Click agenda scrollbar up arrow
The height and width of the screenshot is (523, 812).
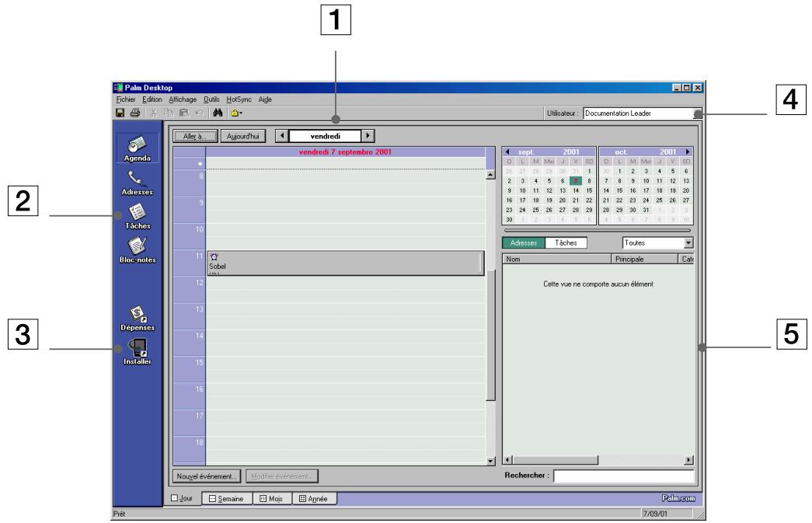[x=491, y=175]
